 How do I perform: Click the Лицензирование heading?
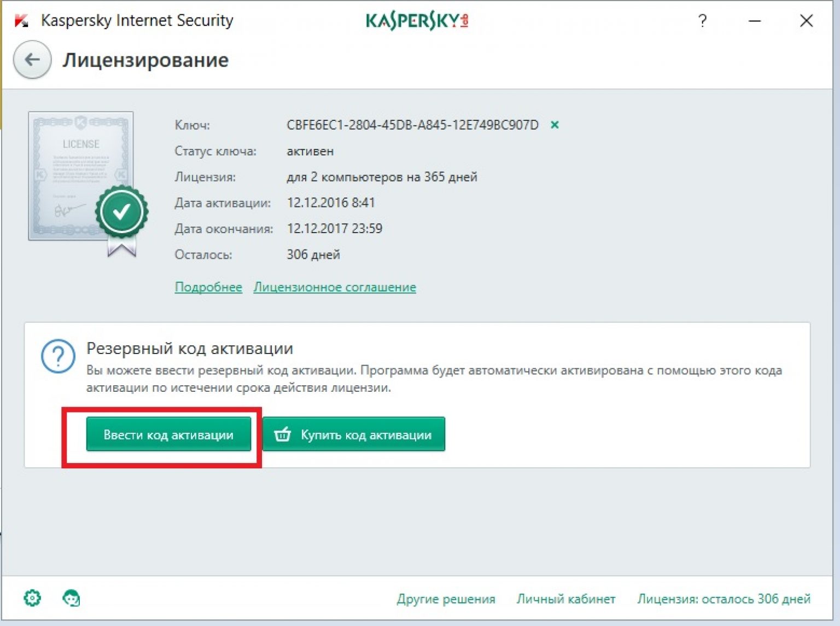(145, 60)
